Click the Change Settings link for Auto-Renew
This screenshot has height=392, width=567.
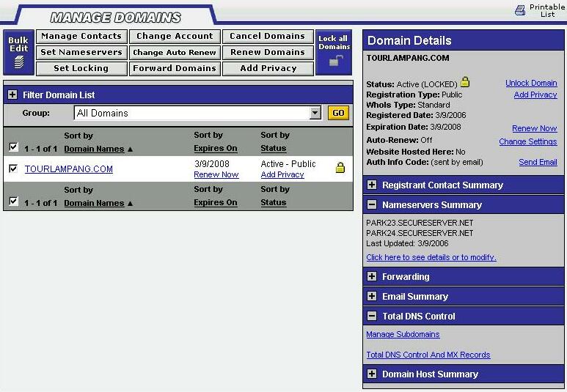pyautogui.click(x=528, y=141)
